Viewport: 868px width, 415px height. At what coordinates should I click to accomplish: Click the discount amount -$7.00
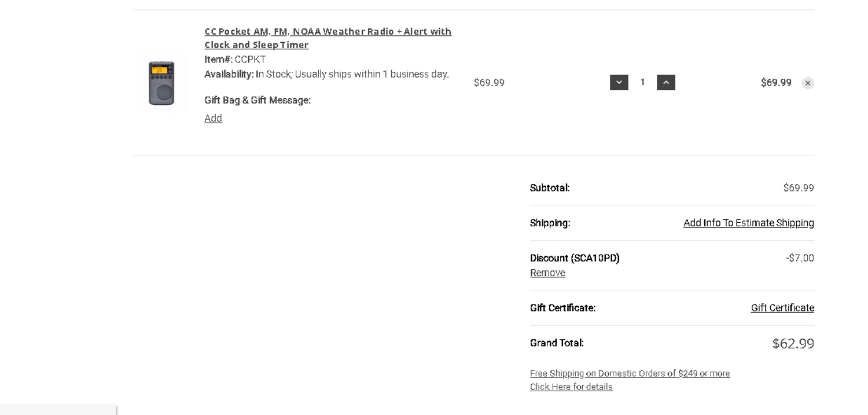(800, 258)
